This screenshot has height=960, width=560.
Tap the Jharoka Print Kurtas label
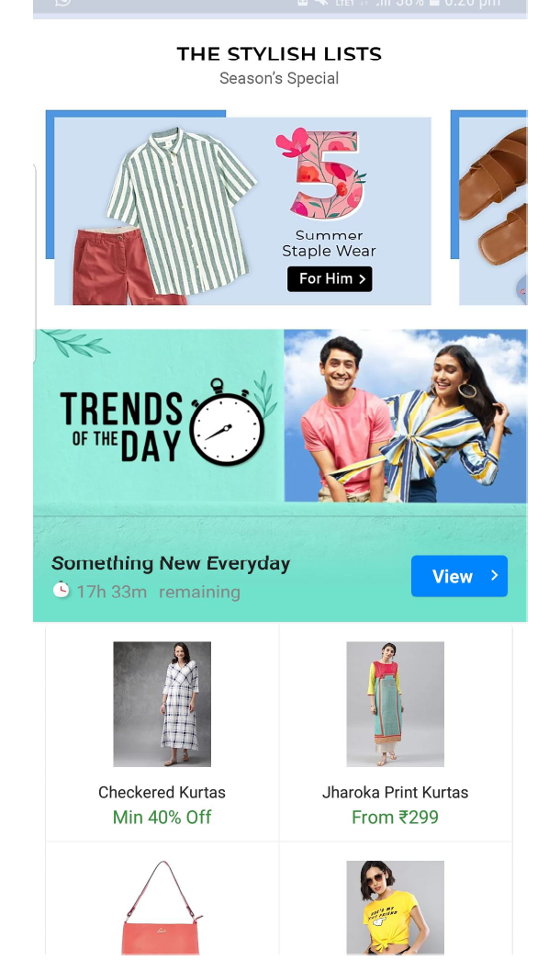pos(396,792)
